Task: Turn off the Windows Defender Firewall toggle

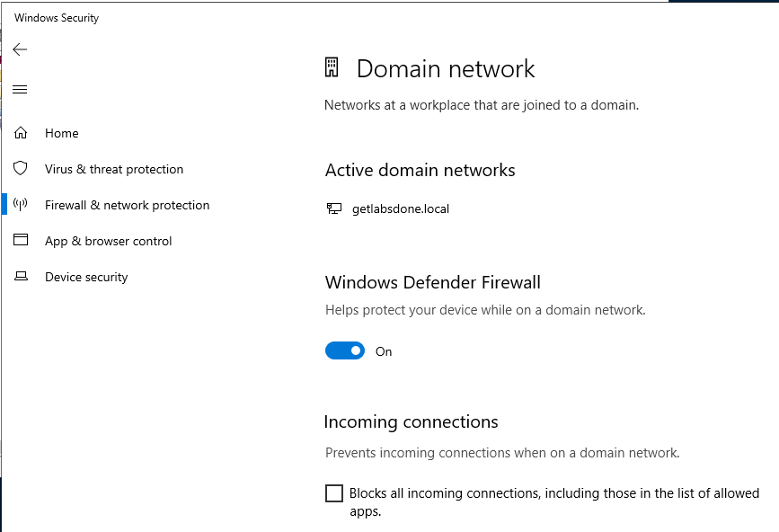Action: tap(345, 350)
